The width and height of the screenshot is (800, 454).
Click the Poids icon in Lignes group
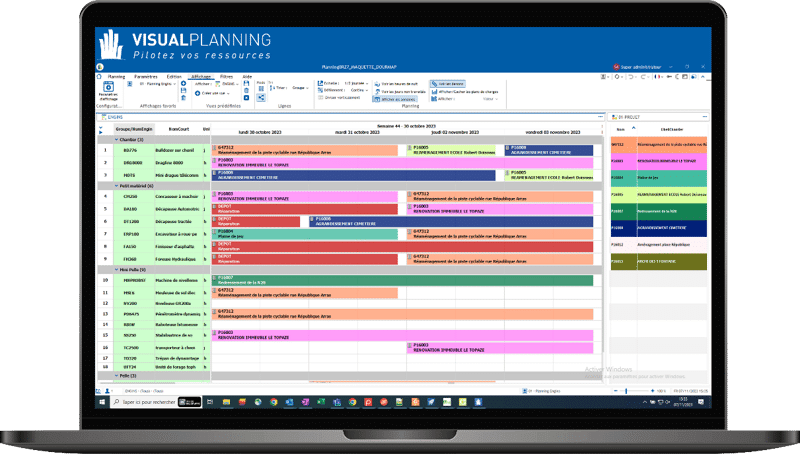261,88
